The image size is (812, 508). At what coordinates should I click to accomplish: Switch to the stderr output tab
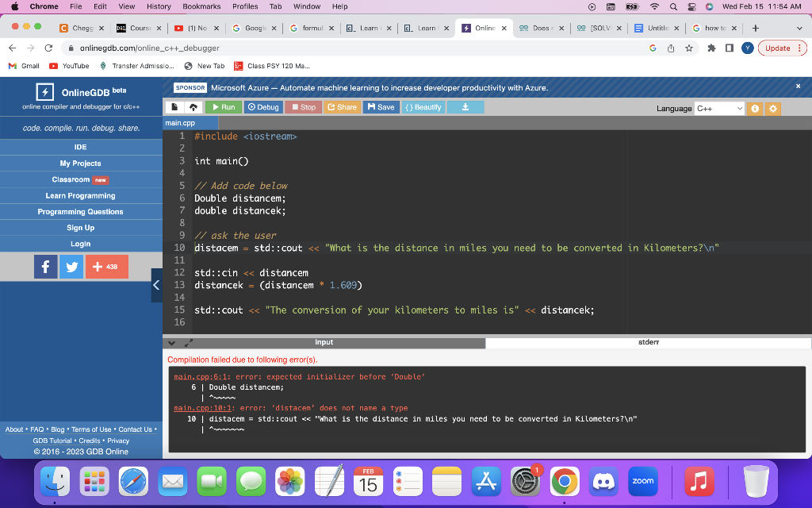coord(649,343)
